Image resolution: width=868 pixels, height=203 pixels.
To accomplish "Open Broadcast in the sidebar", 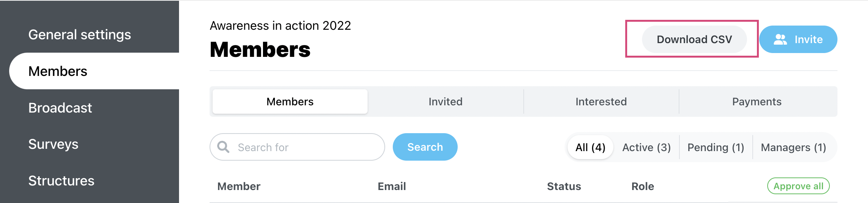I will (x=60, y=108).
